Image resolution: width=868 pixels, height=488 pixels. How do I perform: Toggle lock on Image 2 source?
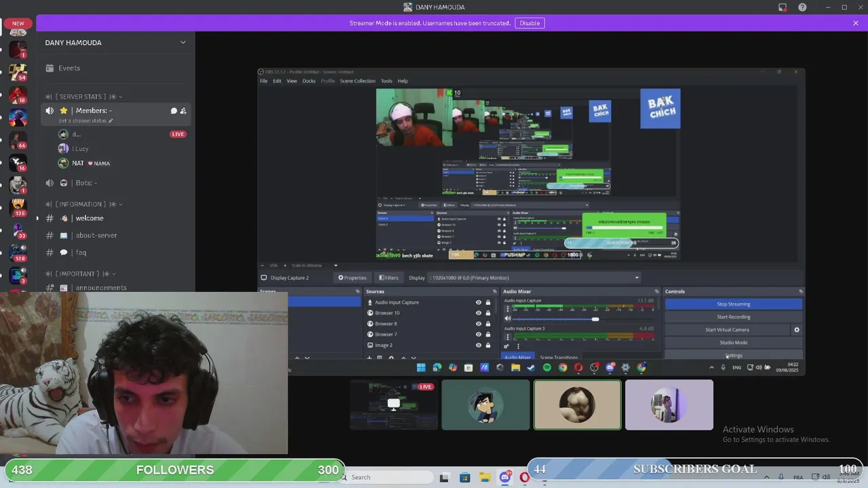[x=488, y=345]
